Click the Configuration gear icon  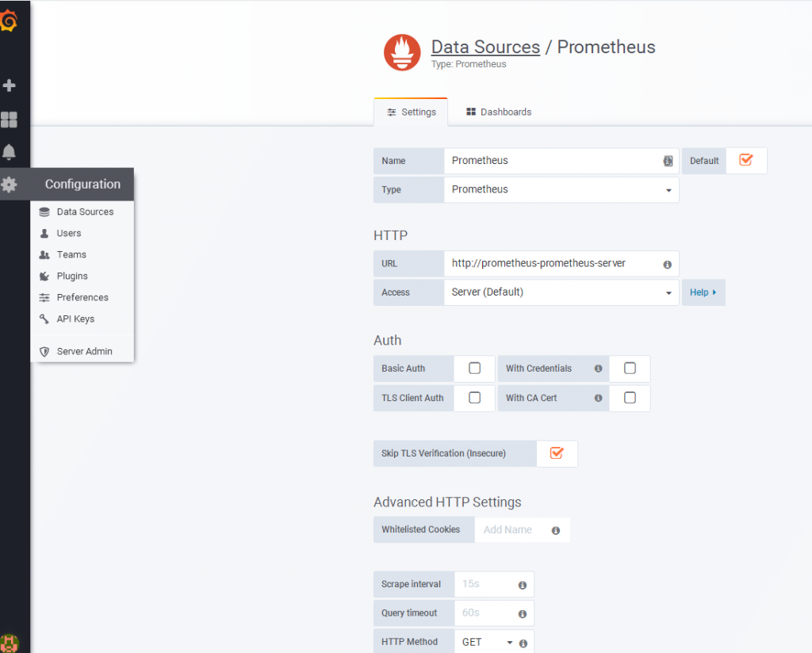pyautogui.click(x=9, y=184)
